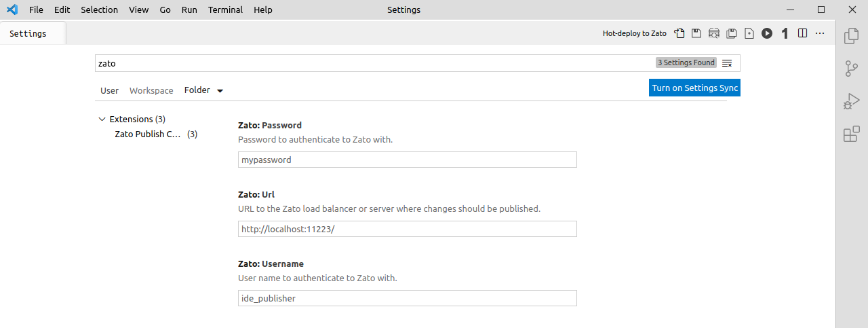Viewport: 868px width, 328px height.
Task: Click the circular play button in toolbar
Action: tap(767, 33)
